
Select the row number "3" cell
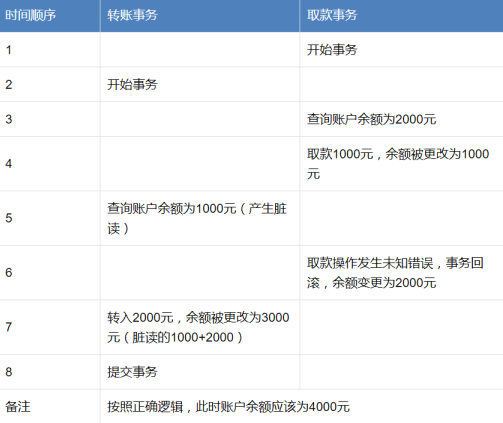tap(50, 119)
